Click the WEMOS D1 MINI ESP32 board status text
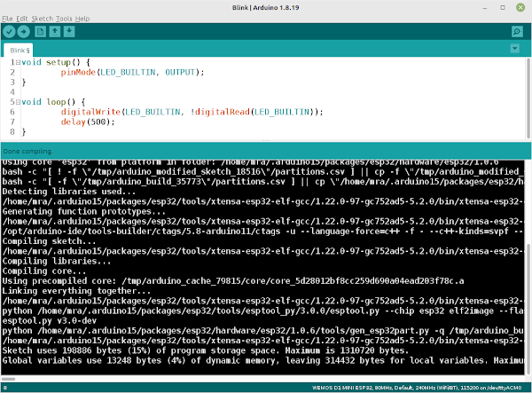The width and height of the screenshot is (532, 393). tap(417, 388)
